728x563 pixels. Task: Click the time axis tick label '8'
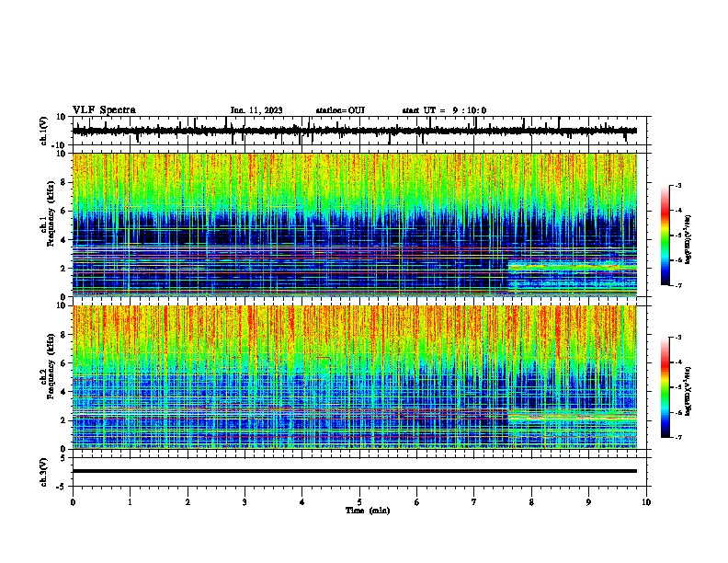point(531,502)
